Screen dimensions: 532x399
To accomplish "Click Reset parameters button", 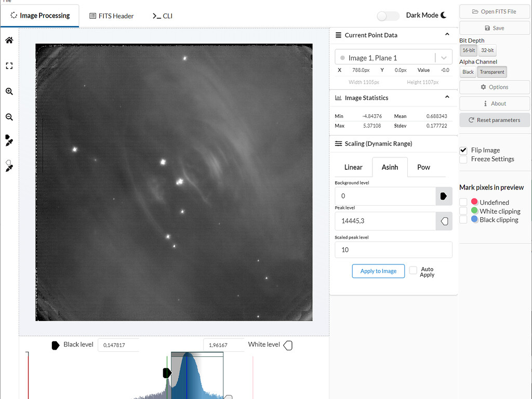I will [x=494, y=120].
